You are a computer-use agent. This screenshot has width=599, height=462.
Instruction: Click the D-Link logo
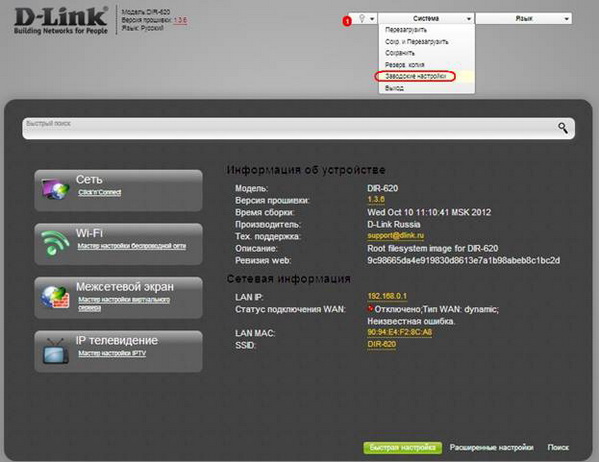pyautogui.click(x=61, y=21)
